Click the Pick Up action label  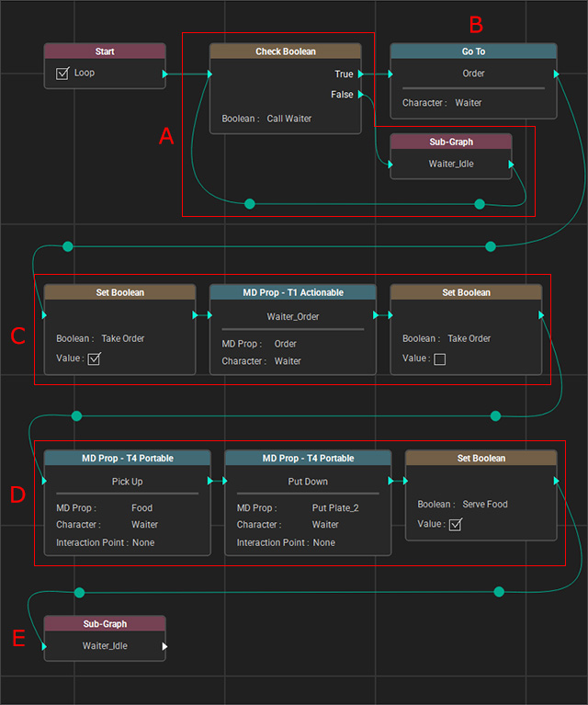coord(127,482)
